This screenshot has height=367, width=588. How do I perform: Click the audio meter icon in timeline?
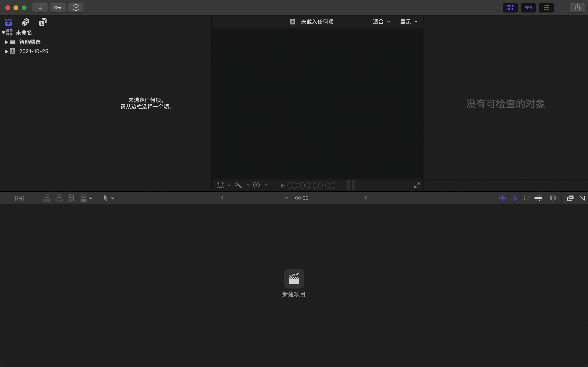click(514, 198)
